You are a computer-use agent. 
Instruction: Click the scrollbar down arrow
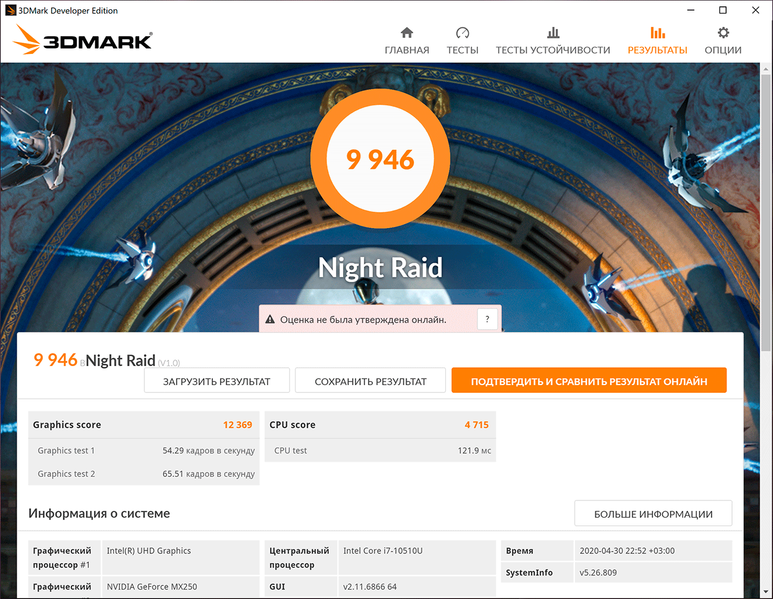(x=766, y=591)
